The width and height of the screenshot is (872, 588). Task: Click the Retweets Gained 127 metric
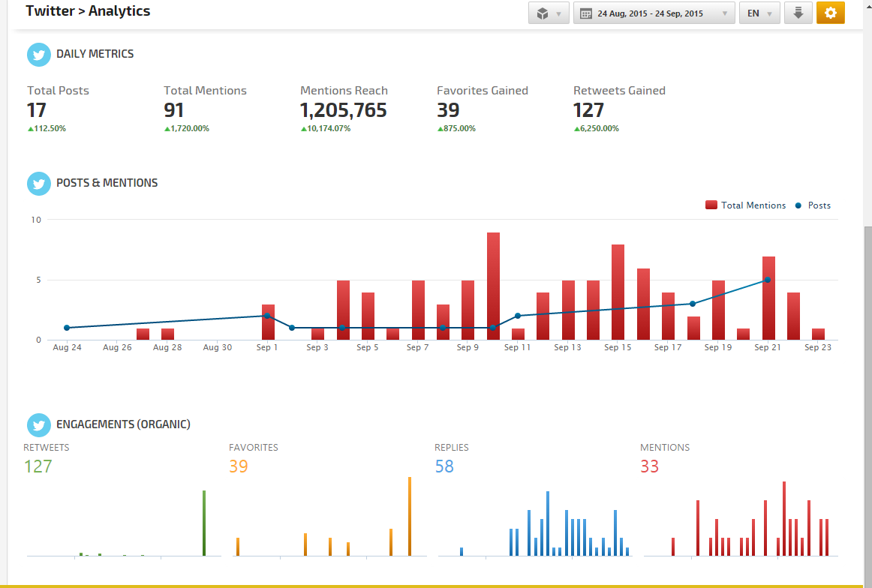pos(588,110)
